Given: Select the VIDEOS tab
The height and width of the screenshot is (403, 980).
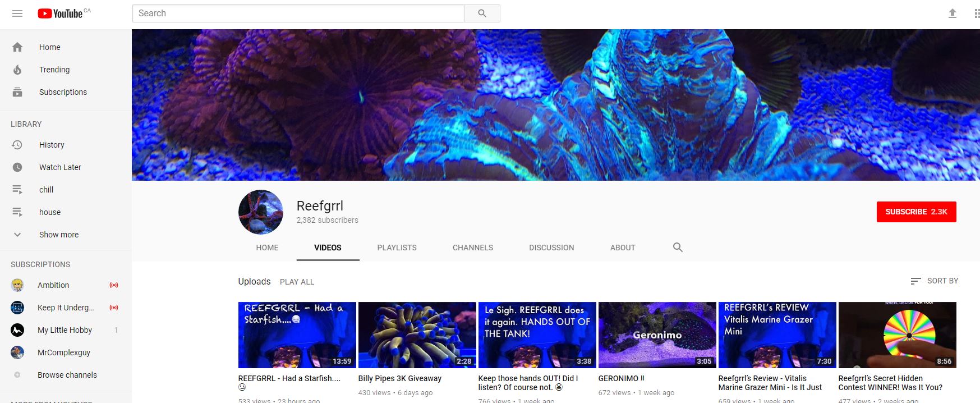Looking at the screenshot, I should point(328,248).
